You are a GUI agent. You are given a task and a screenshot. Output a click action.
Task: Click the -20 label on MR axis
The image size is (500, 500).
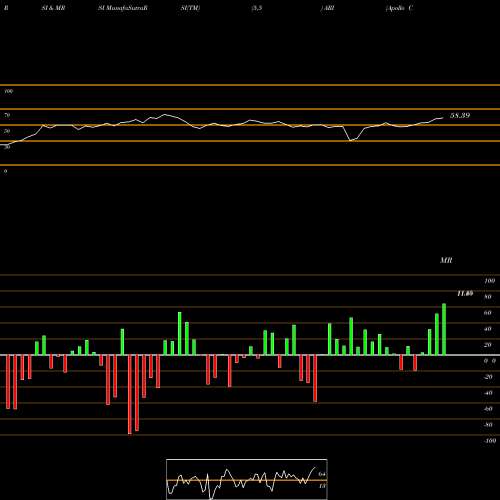point(488,377)
